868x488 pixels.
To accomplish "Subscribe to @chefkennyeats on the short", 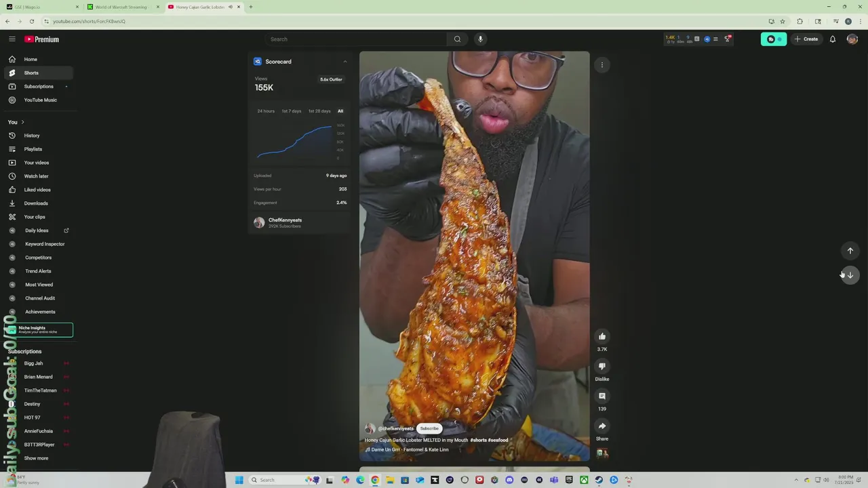I will (429, 428).
